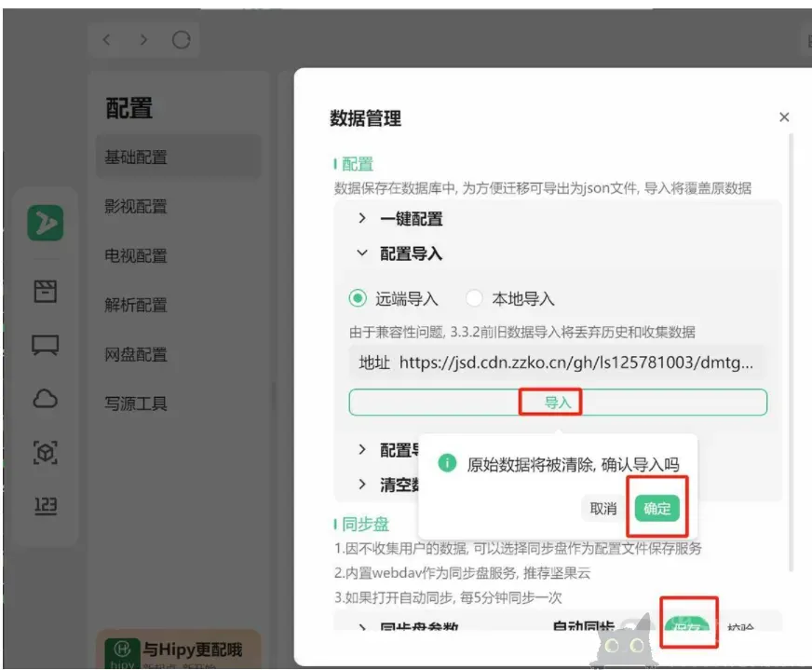Expand the 清空 section chevron

point(362,484)
